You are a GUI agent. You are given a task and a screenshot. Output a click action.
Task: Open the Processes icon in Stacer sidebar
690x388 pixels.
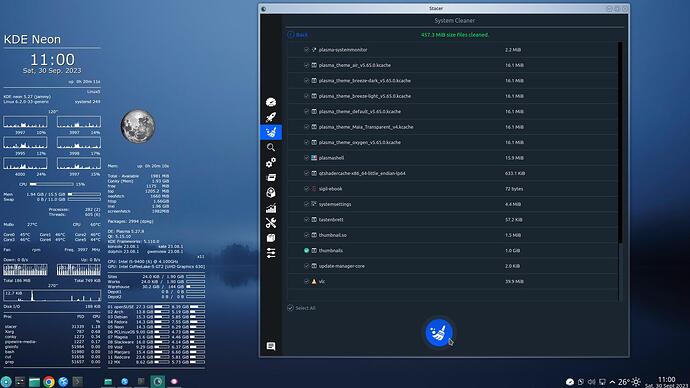pos(271,177)
